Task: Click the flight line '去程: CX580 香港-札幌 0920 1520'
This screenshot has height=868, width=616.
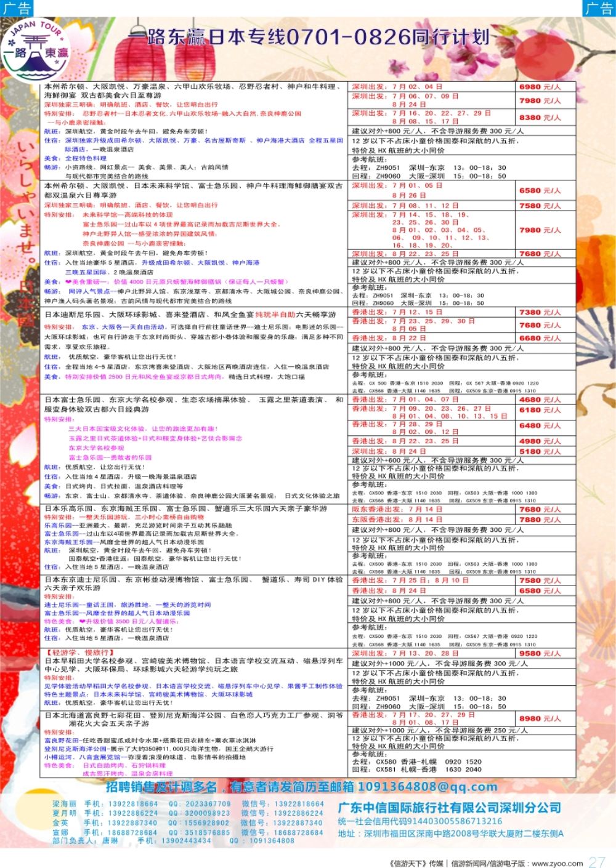Action: click(417, 762)
